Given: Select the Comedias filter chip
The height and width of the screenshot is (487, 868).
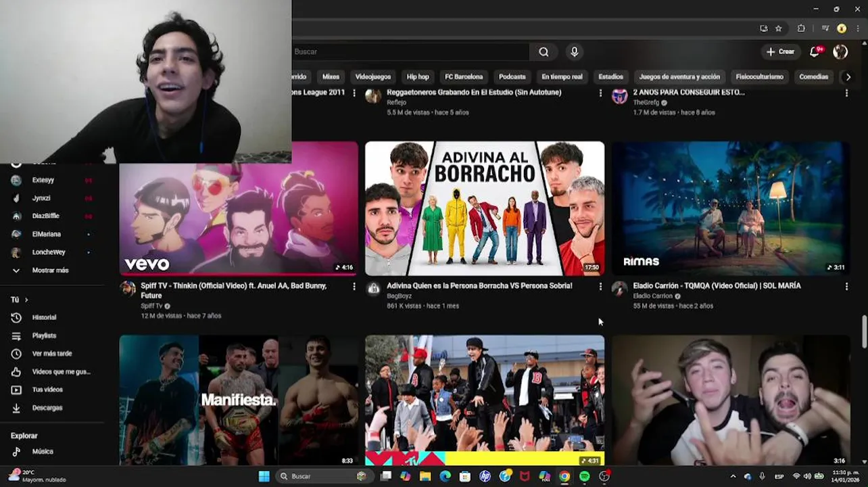Looking at the screenshot, I should pyautogui.click(x=813, y=77).
